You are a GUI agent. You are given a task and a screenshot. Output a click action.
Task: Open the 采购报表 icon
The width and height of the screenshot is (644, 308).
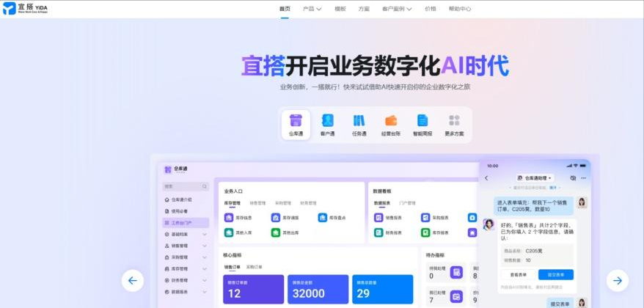click(425, 218)
